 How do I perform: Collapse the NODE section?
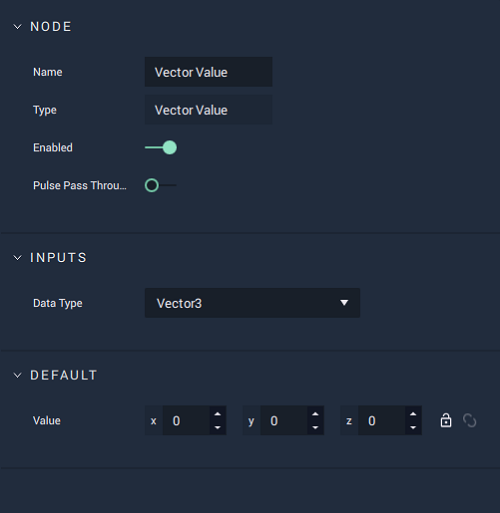pyautogui.click(x=17, y=27)
